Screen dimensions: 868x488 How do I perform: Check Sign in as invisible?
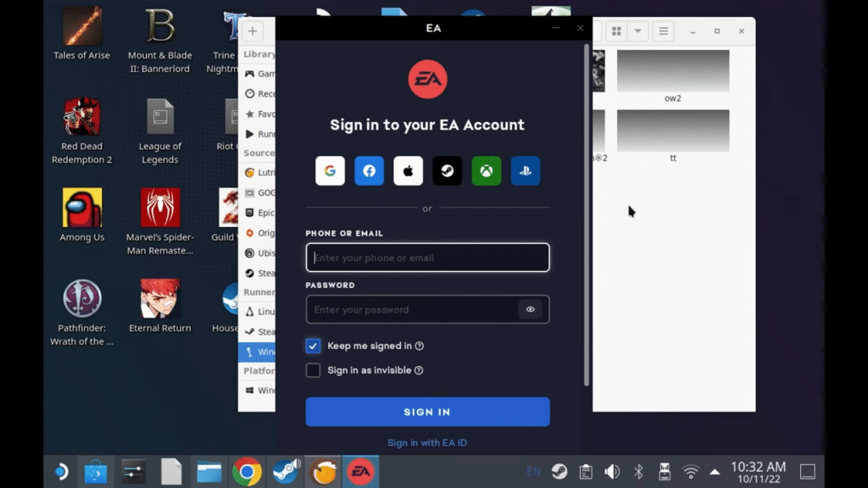[x=313, y=370]
